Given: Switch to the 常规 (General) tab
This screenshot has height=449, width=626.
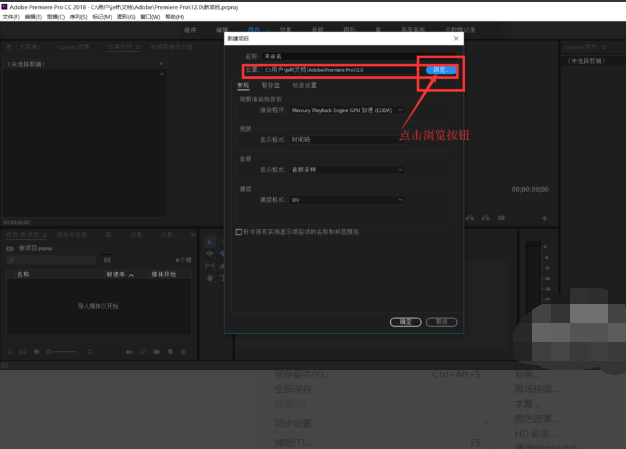Looking at the screenshot, I should pos(243,85).
